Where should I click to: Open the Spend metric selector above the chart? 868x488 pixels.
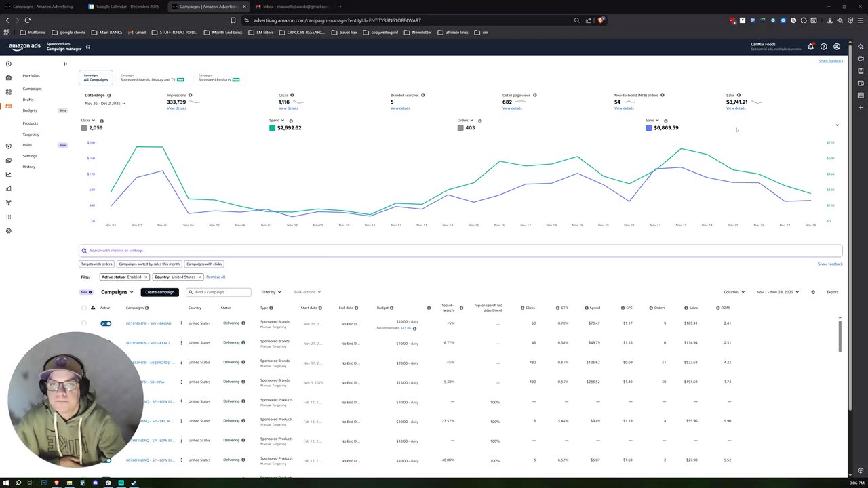tap(277, 121)
